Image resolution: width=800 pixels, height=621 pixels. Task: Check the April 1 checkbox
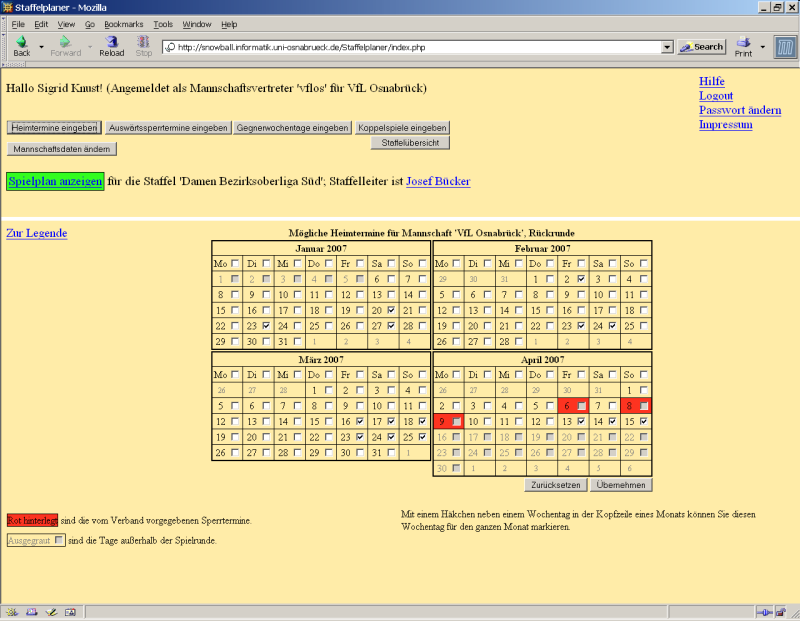(644, 390)
